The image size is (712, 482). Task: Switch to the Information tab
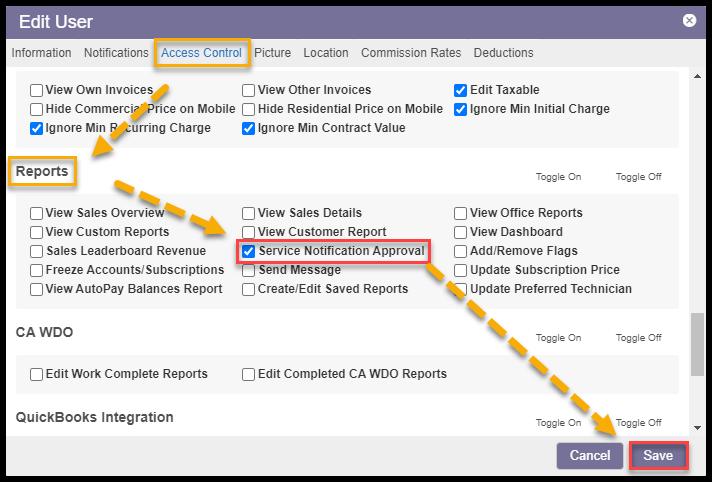[41, 53]
